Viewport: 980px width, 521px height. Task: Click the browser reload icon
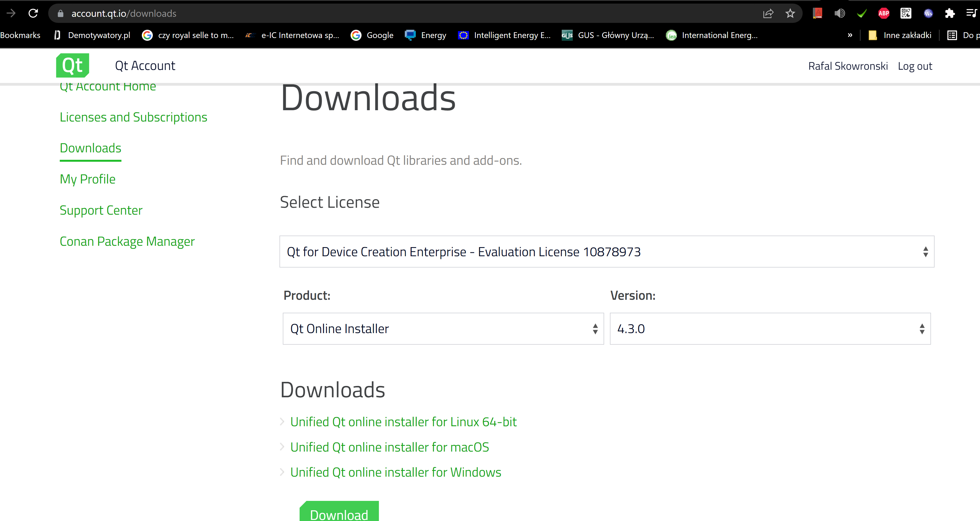click(33, 13)
